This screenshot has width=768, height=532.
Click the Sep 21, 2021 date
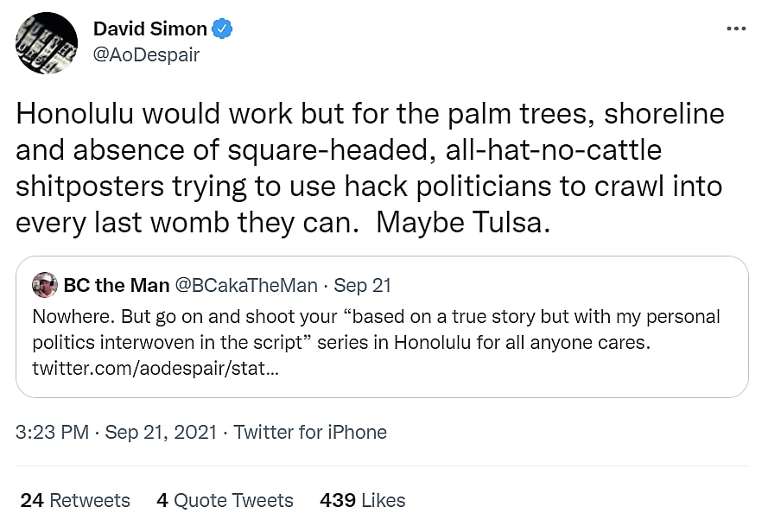coord(161,432)
